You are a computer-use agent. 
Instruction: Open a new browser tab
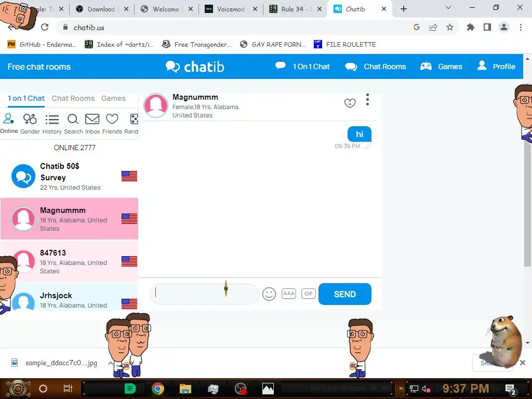(x=403, y=9)
